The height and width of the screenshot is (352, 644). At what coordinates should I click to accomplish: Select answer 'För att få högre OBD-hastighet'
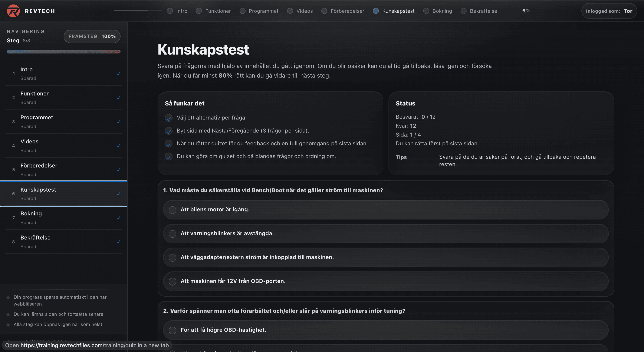coord(172,330)
